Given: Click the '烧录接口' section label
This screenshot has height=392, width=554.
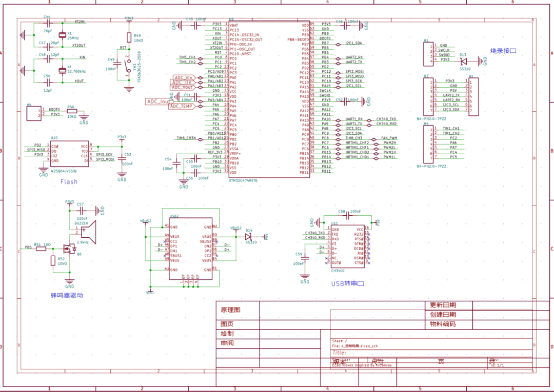Looking at the screenshot, I should pos(503,51).
